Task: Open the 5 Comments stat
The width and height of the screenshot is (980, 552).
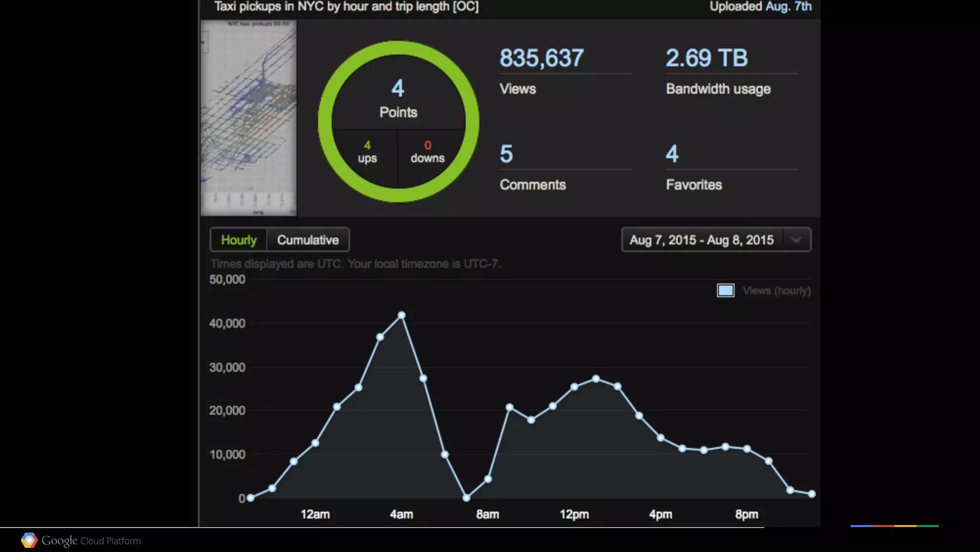Action: pos(507,154)
